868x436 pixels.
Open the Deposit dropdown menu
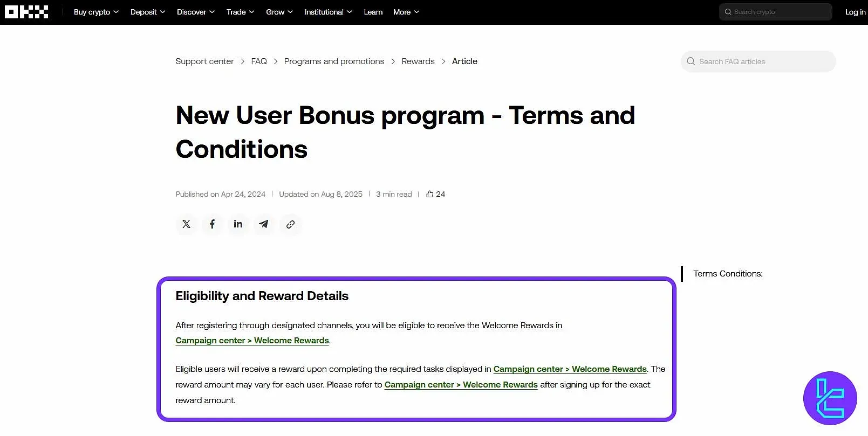click(x=147, y=12)
